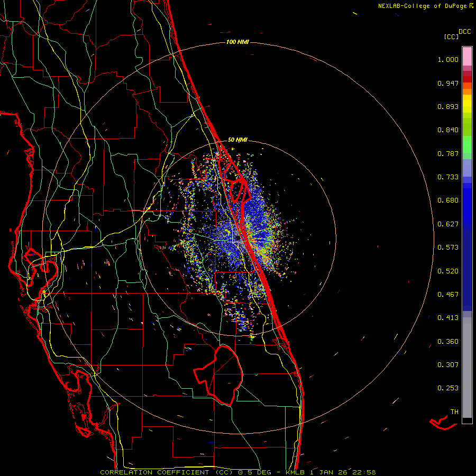Click the 0.947 legend value
The image size is (476, 476).
pos(448,83)
